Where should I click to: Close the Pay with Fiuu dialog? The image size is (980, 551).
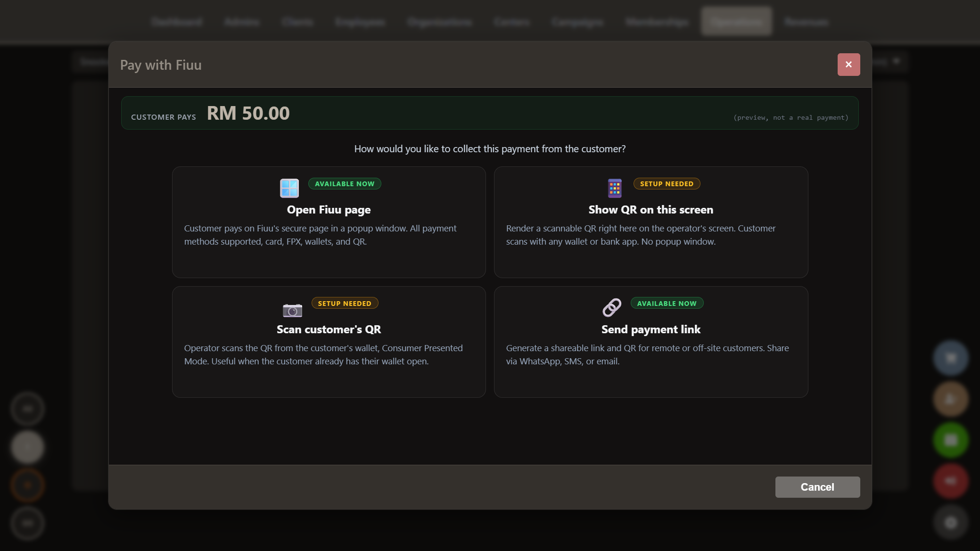coord(848,65)
